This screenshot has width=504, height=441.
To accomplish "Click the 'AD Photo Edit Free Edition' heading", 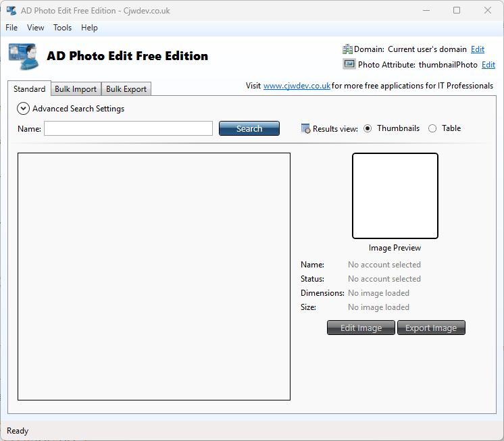I will (x=127, y=56).
